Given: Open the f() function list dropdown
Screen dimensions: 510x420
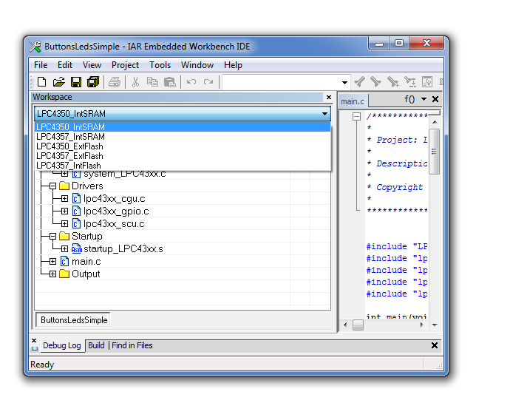Looking at the screenshot, I should (409, 99).
